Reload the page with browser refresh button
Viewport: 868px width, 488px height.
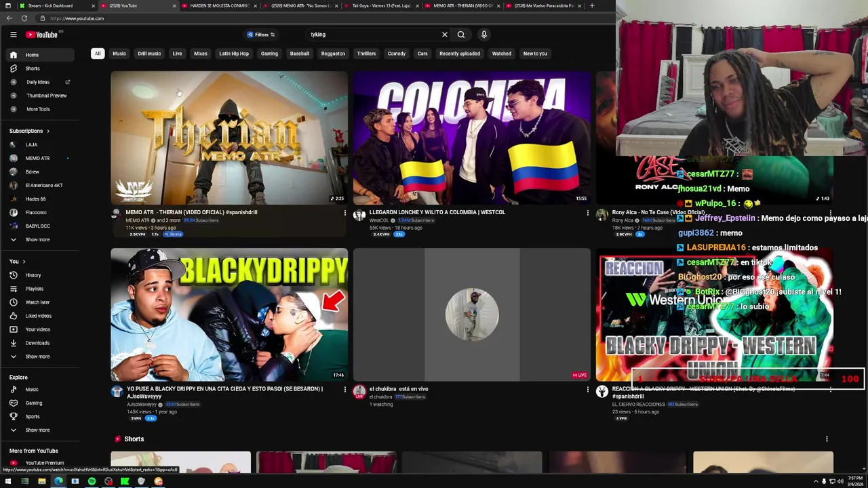(24, 18)
